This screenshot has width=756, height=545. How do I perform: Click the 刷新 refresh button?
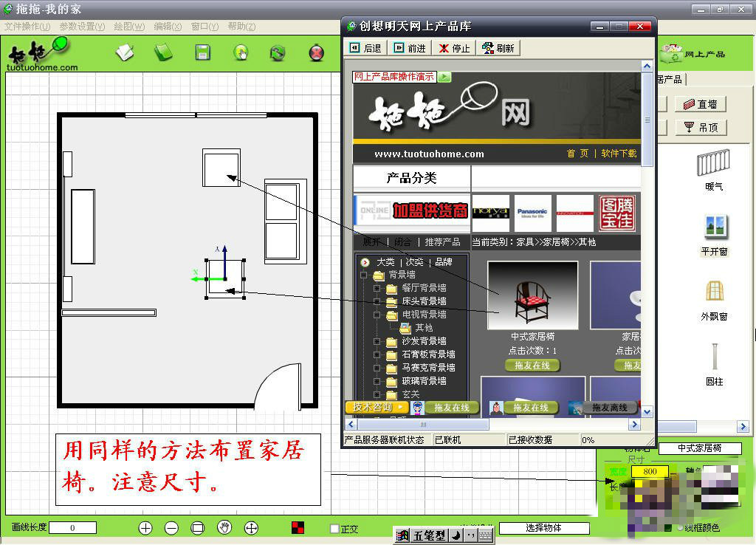pyautogui.click(x=498, y=48)
